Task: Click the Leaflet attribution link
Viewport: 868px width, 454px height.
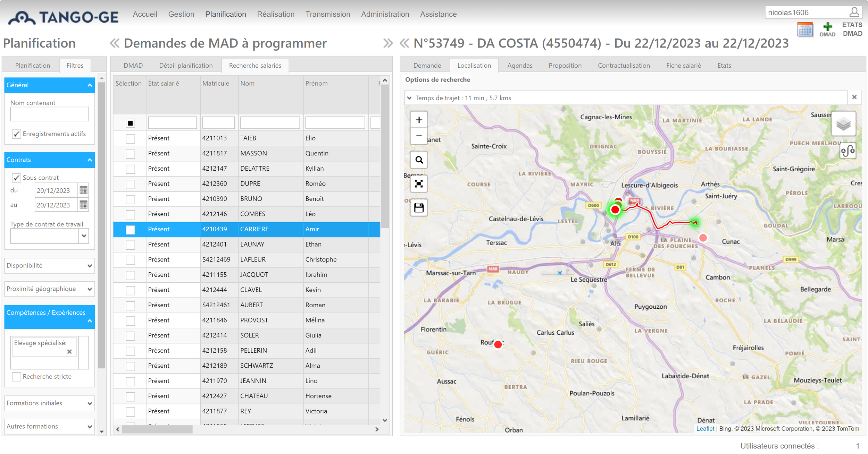Action: point(705,429)
